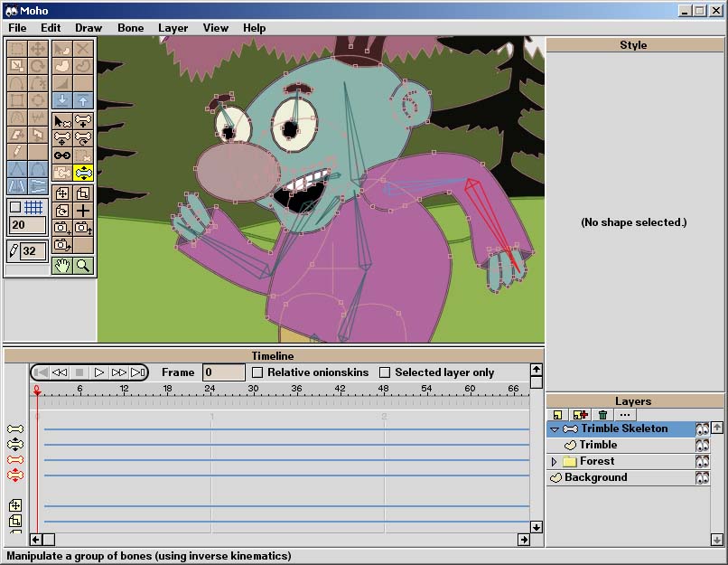
Task: Click the Duplicate Layer icon with red plus
Action: [581, 415]
